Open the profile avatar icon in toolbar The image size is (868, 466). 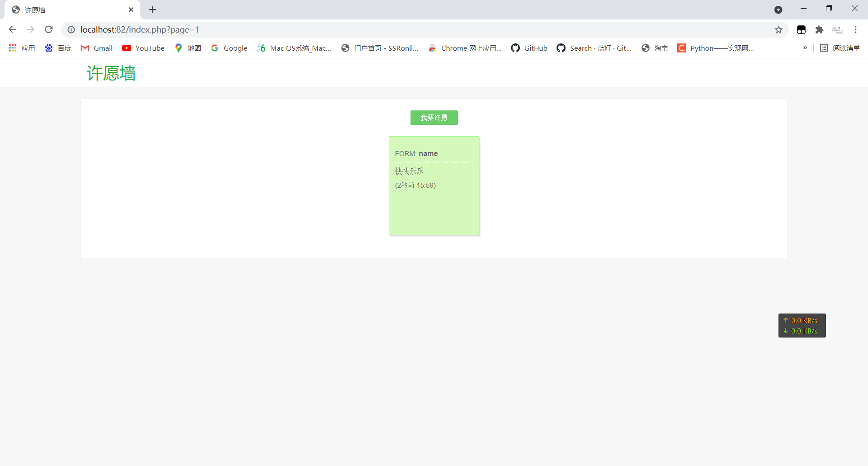(837, 29)
